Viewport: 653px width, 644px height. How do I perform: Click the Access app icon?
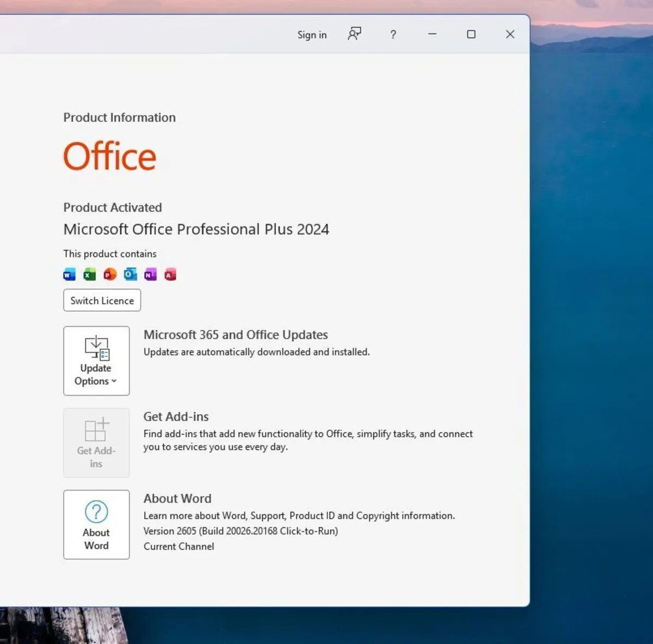[x=170, y=275]
